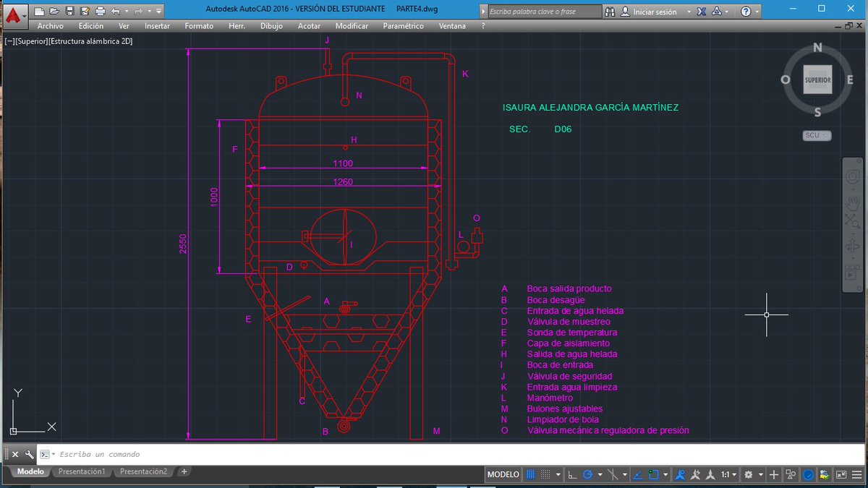This screenshot has height=488, width=868.
Task: Open the search binoculars icon
Action: [610, 12]
